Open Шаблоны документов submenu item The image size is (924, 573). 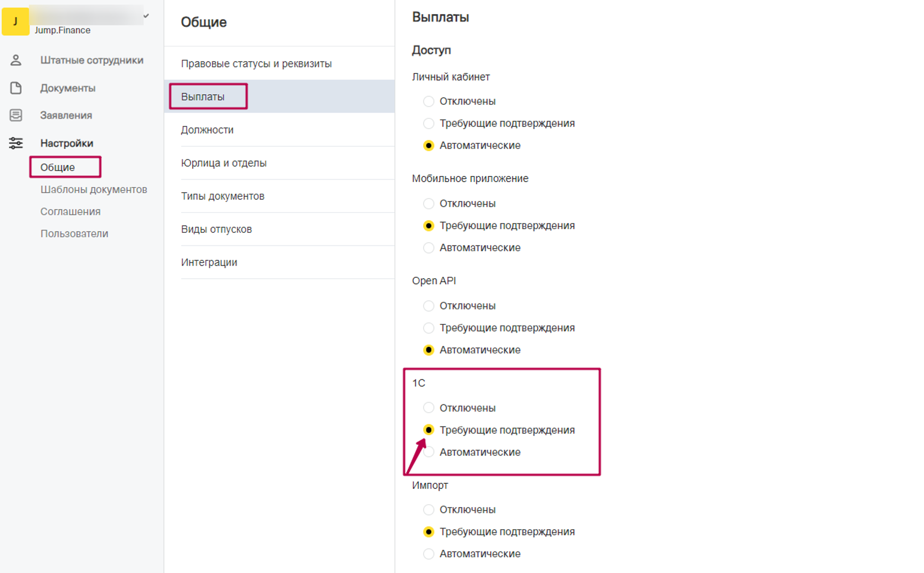tap(93, 189)
